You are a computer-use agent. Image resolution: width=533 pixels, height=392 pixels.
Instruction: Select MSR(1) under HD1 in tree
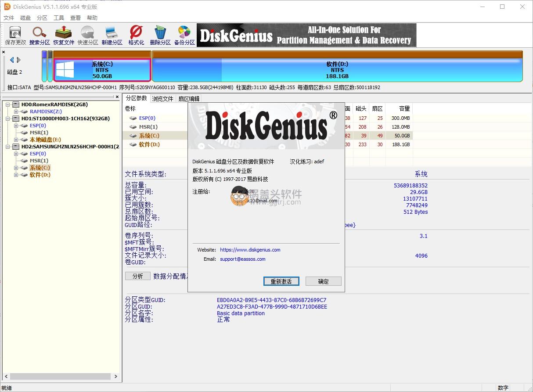39,133
